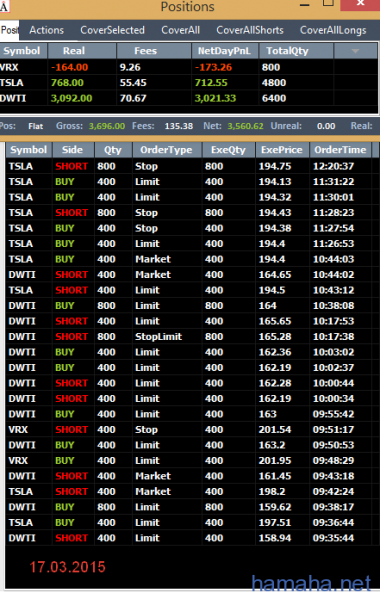This screenshot has width=380, height=593.
Task: Click the CoverAllLongs button
Action: 333,30
